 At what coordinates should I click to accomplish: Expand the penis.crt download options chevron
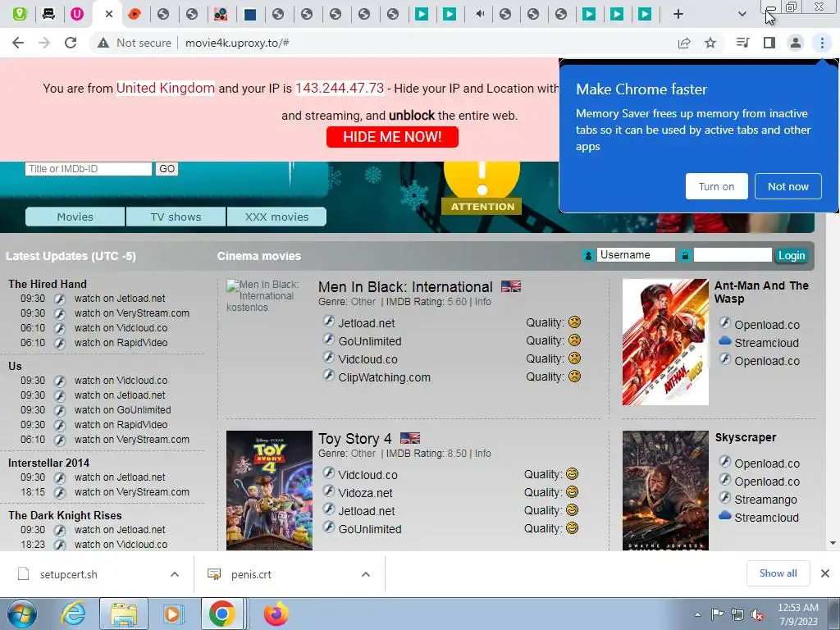[x=366, y=574]
